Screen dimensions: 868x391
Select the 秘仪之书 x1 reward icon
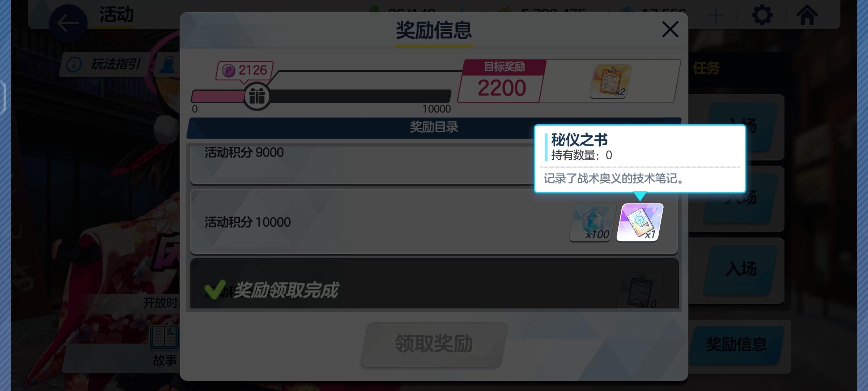coord(640,222)
